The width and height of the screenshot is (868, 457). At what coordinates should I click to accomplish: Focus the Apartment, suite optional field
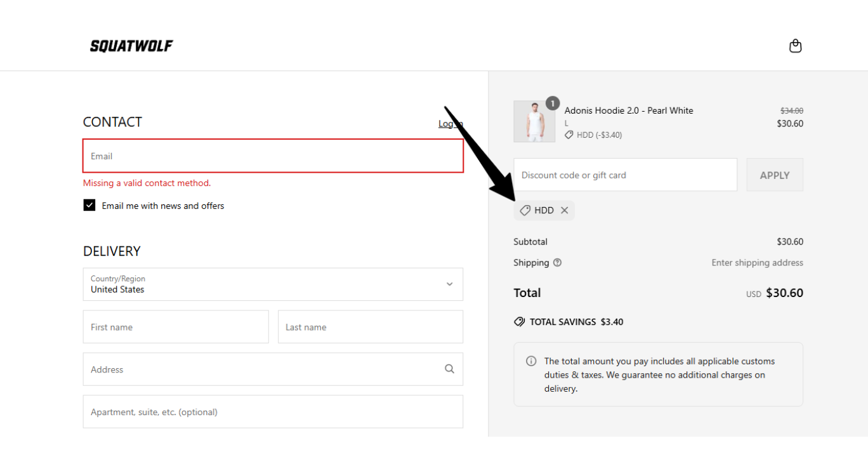(273, 411)
